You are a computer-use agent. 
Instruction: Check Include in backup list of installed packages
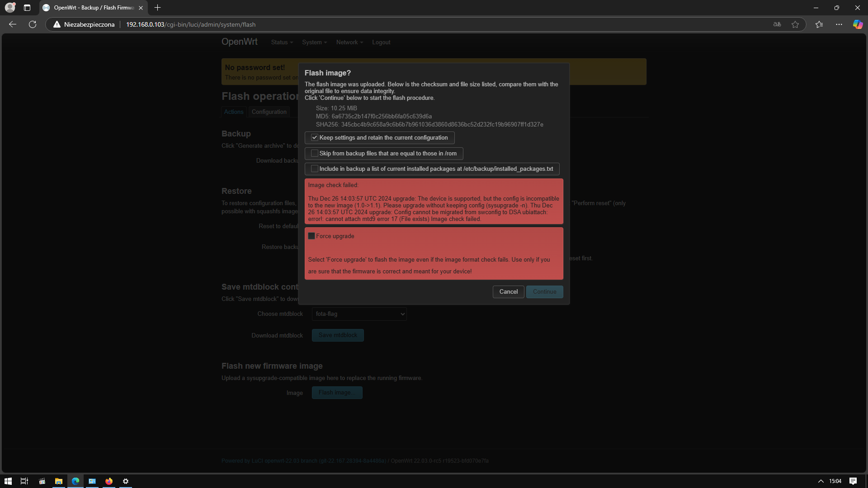315,169
